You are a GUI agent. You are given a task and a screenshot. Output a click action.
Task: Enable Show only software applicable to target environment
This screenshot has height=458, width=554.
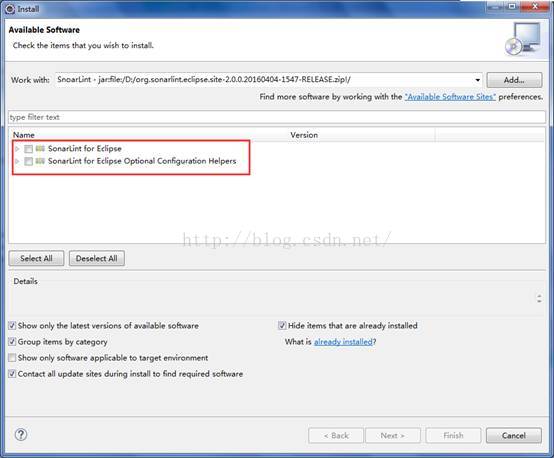point(12,358)
